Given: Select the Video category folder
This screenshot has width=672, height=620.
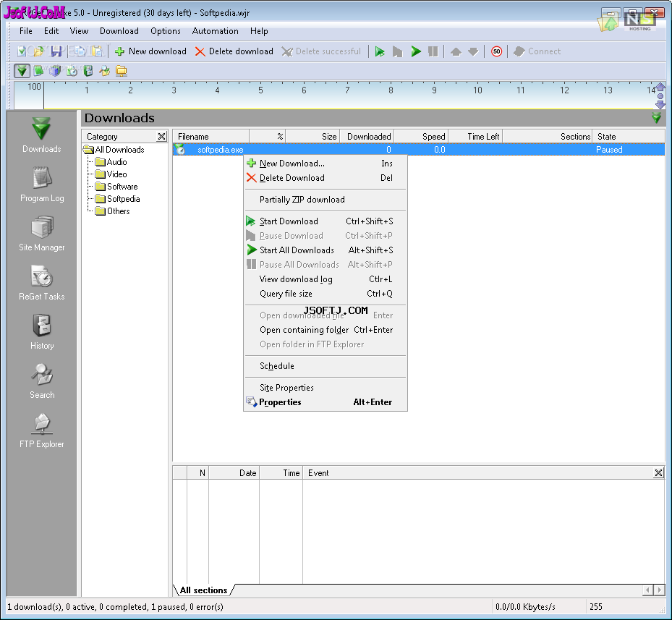Looking at the screenshot, I should (x=111, y=174).
